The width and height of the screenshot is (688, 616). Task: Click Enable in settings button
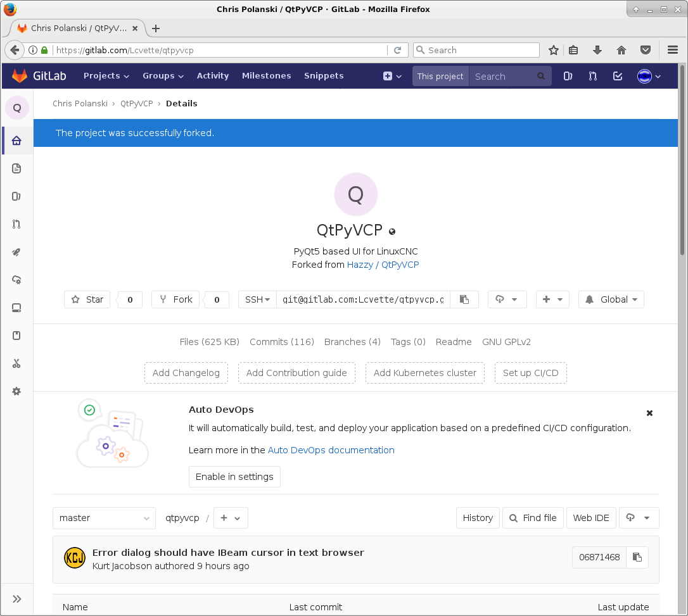click(234, 477)
